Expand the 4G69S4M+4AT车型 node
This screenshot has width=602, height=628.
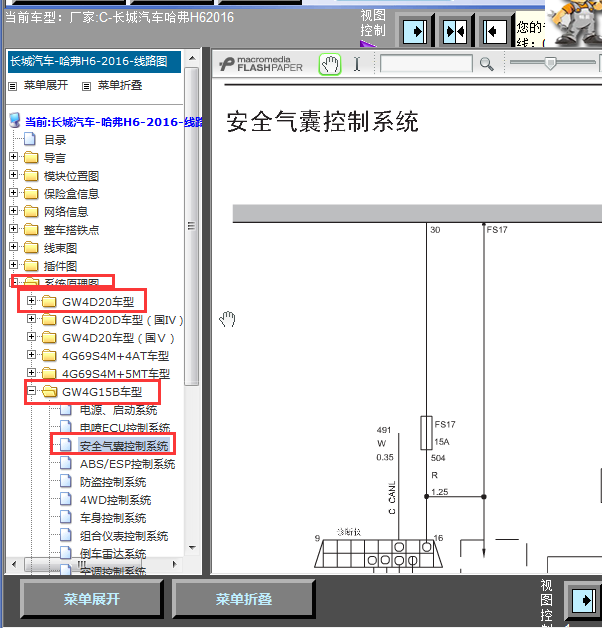point(31,355)
